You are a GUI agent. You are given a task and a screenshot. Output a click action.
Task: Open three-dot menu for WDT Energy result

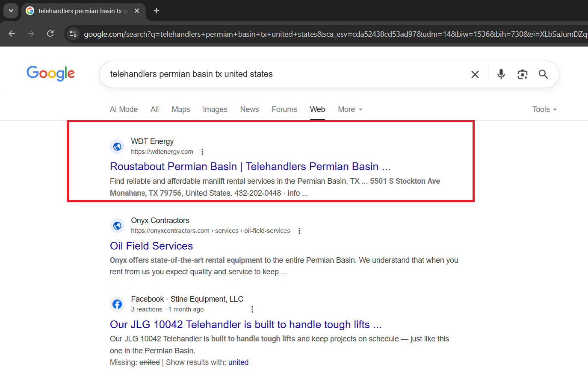tap(202, 152)
